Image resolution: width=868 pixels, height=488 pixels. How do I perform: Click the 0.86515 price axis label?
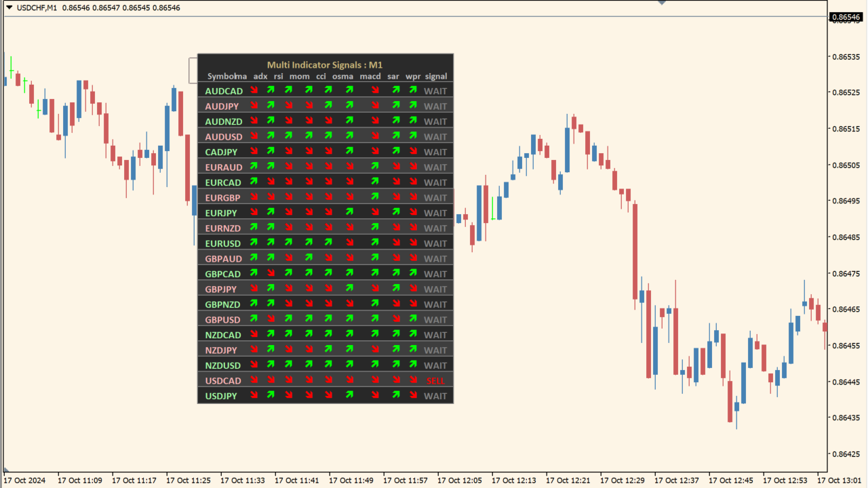click(846, 129)
